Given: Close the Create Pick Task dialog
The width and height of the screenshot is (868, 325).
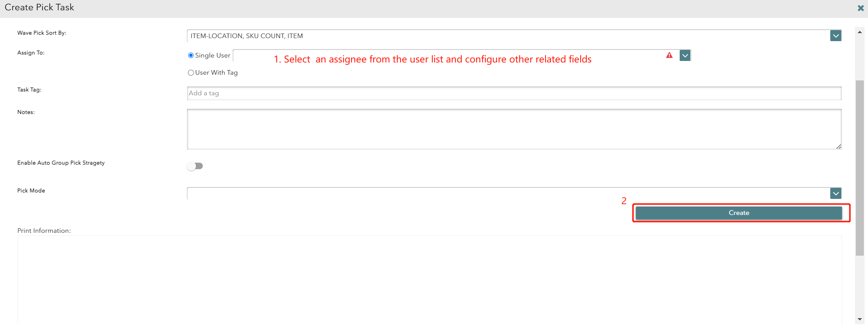Looking at the screenshot, I should [x=860, y=8].
